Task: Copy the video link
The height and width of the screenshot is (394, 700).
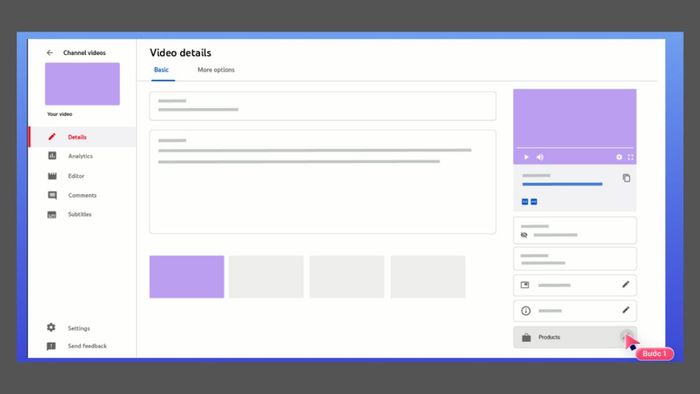Action: [x=626, y=178]
